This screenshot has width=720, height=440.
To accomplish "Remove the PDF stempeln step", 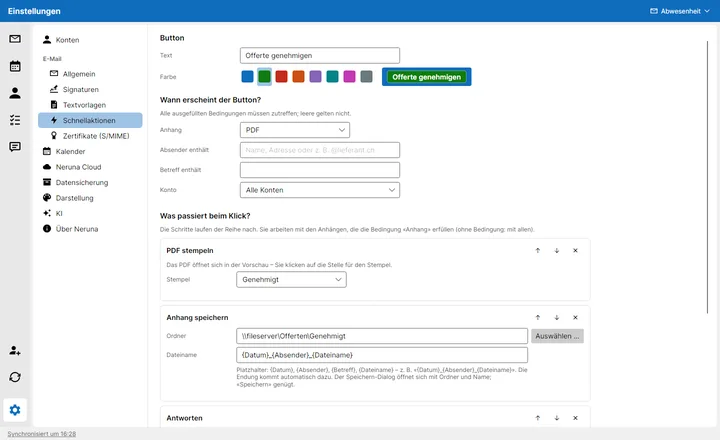I will (x=575, y=250).
